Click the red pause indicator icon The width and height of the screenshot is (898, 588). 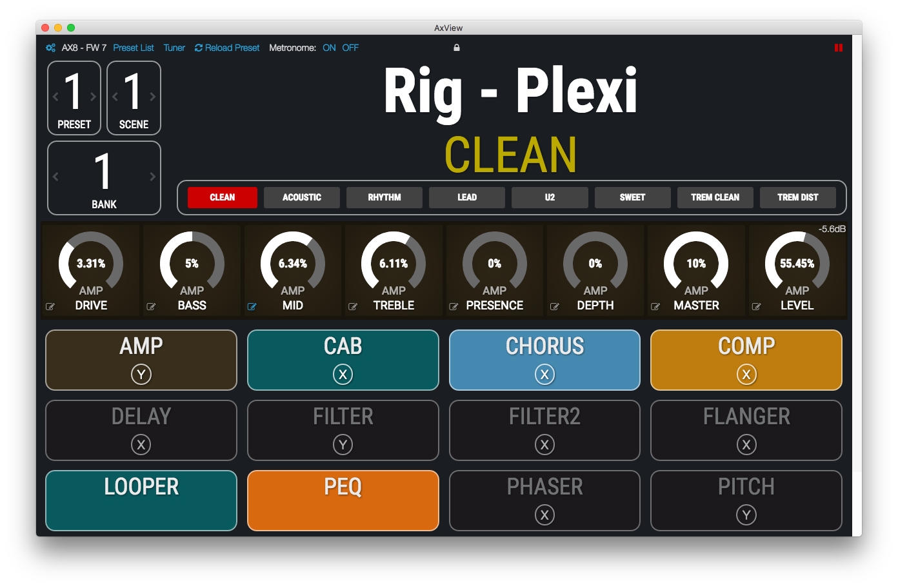(x=839, y=48)
